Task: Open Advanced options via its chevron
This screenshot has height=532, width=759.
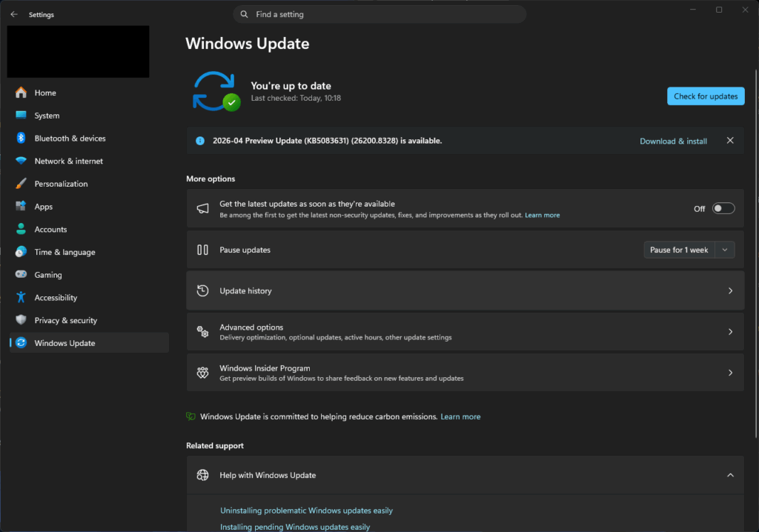Action: coord(730,332)
